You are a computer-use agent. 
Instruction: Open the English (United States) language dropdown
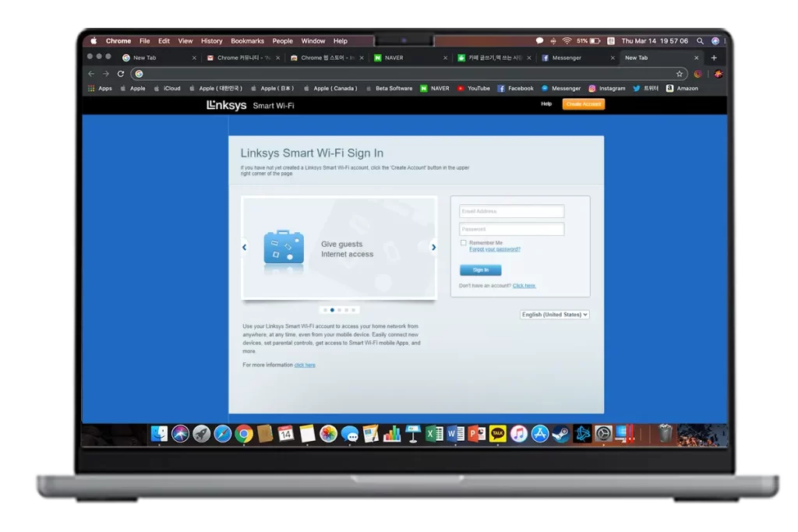[554, 315]
